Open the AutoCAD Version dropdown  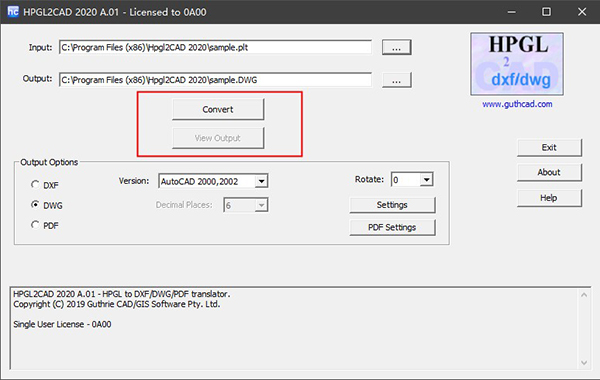click(x=261, y=181)
